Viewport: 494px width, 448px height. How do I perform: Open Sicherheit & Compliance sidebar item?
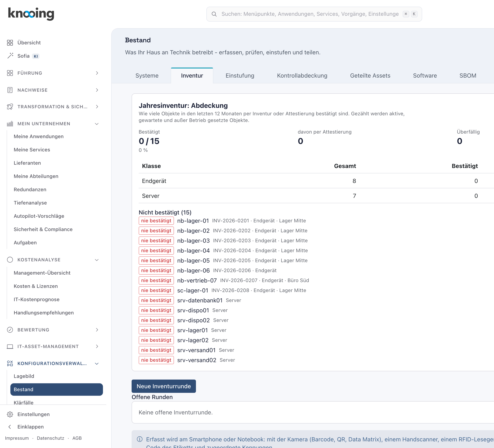point(43,229)
